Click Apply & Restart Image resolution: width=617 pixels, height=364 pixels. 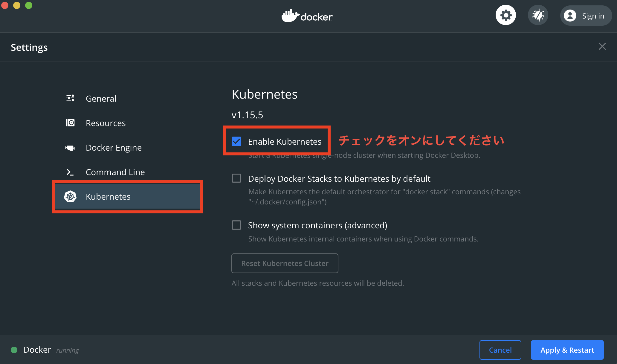[x=567, y=350]
